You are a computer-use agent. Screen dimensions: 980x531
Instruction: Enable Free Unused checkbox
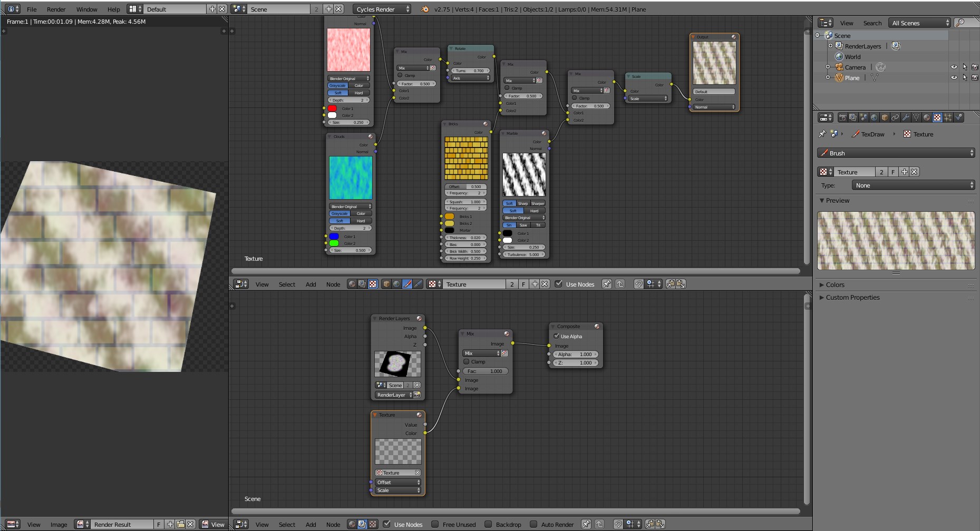tap(435, 524)
